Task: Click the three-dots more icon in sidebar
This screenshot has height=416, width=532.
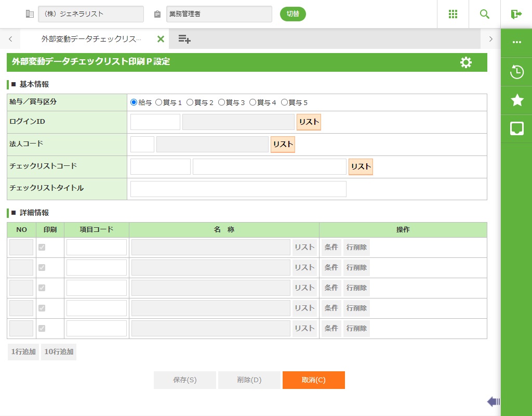Action: [x=516, y=42]
